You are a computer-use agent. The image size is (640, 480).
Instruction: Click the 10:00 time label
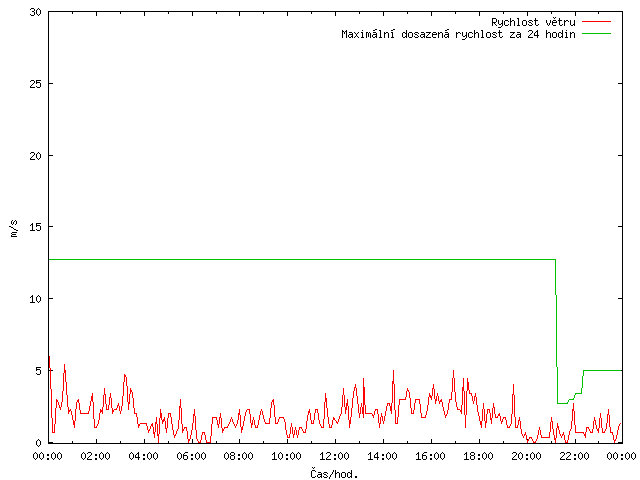287,456
